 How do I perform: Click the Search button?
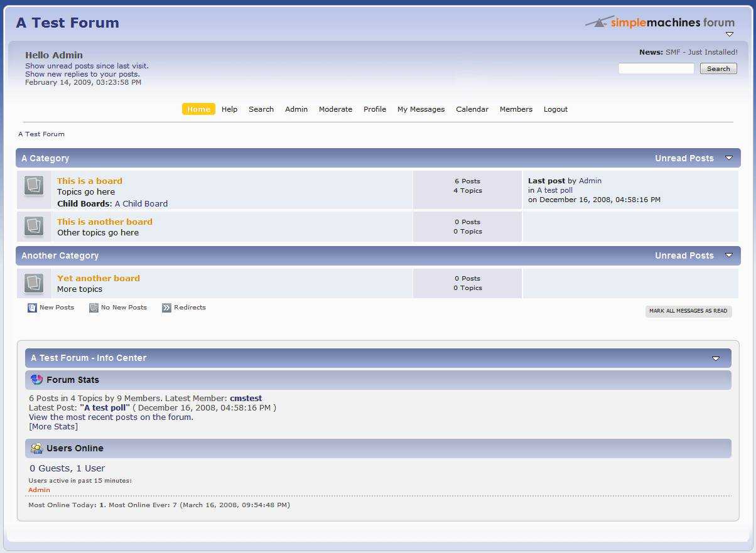click(x=718, y=68)
